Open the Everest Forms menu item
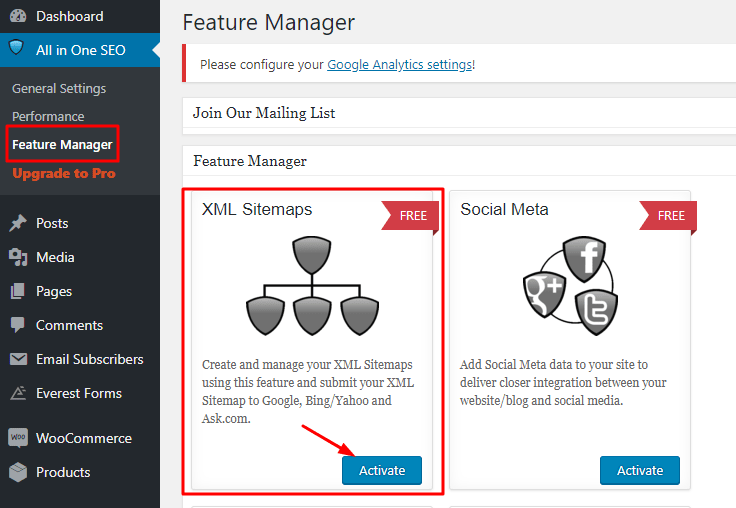The height and width of the screenshot is (508, 736). (x=80, y=393)
